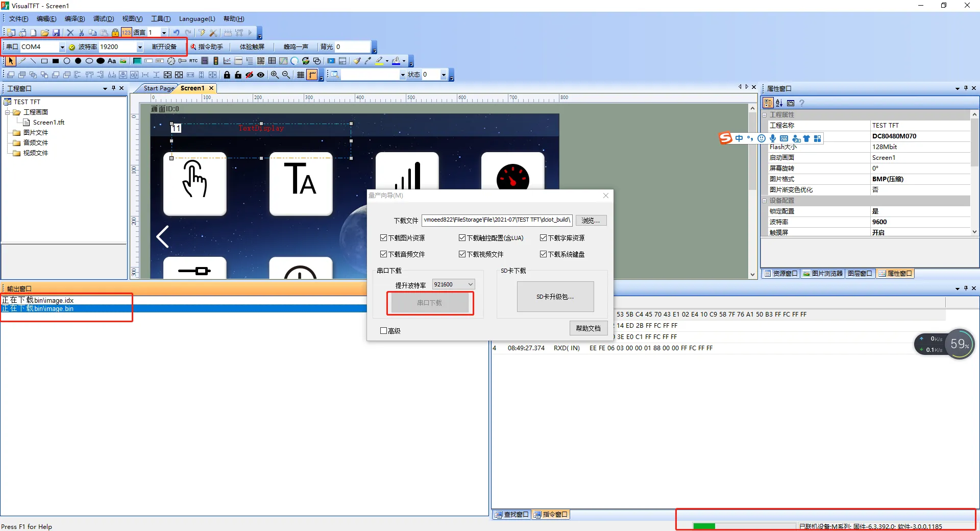Screen dimensions: 980x531
Task: Open the 编译(B) menu
Action: [75, 19]
